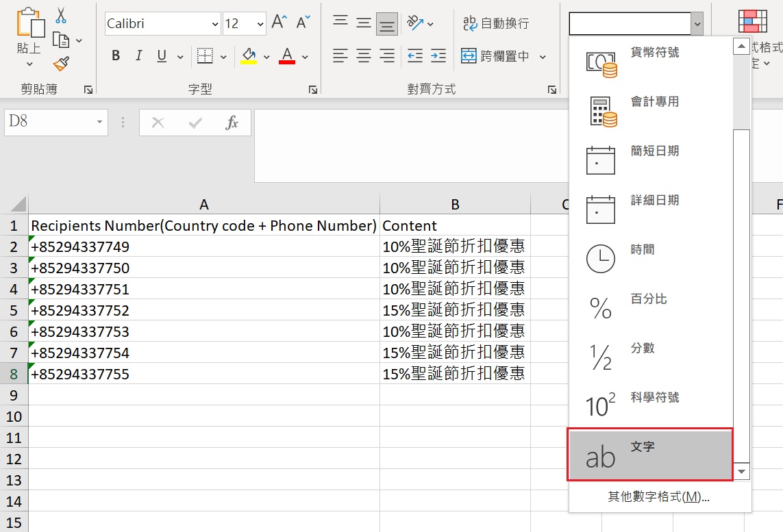783x532 pixels.
Task: Cancel formula entry with X button
Action: 158,123
